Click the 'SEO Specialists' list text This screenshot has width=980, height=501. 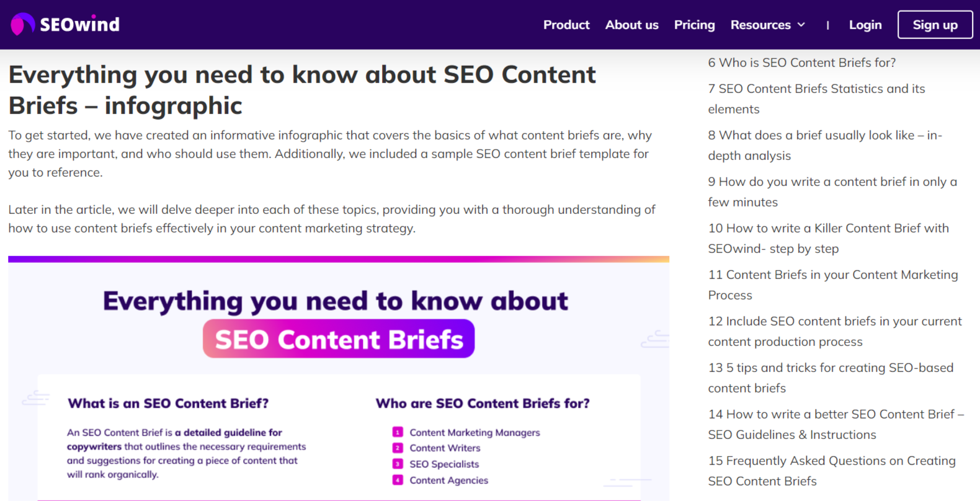click(x=444, y=464)
